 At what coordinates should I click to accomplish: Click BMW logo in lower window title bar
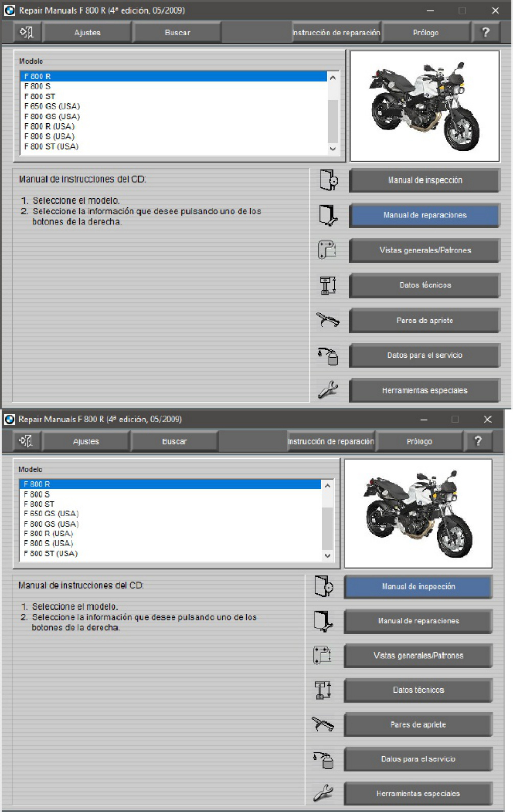[9, 419]
